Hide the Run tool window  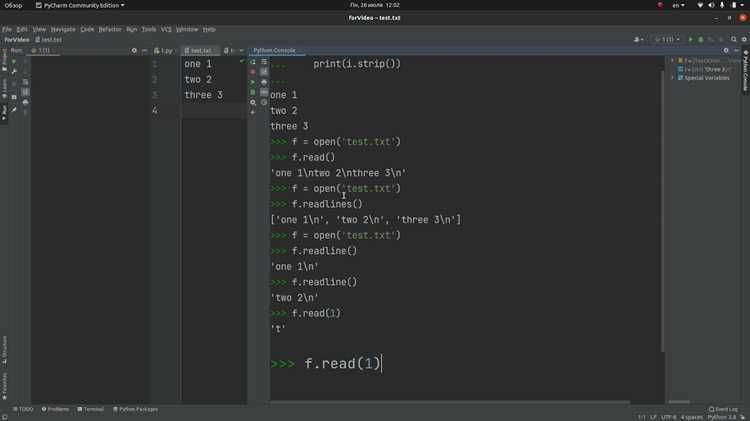144,50
